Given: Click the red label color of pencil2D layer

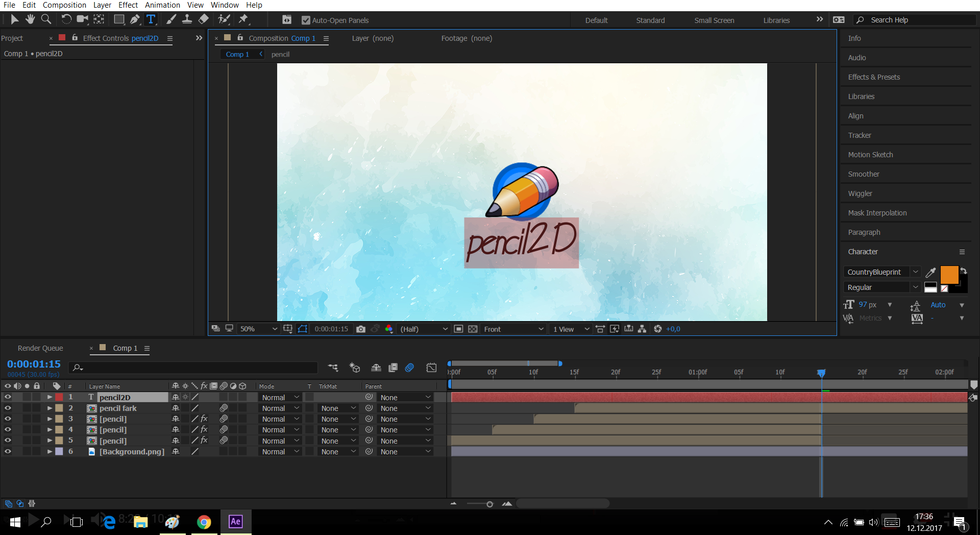Looking at the screenshot, I should tap(59, 397).
